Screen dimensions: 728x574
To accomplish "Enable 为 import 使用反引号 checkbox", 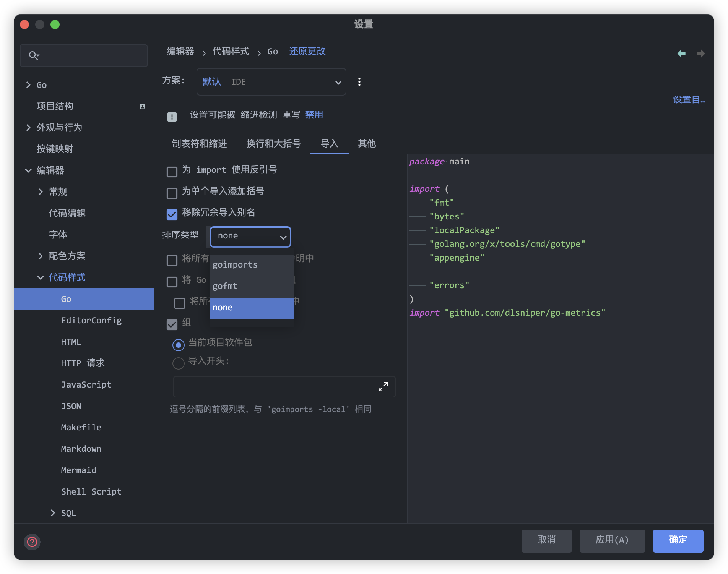I will click(x=172, y=172).
